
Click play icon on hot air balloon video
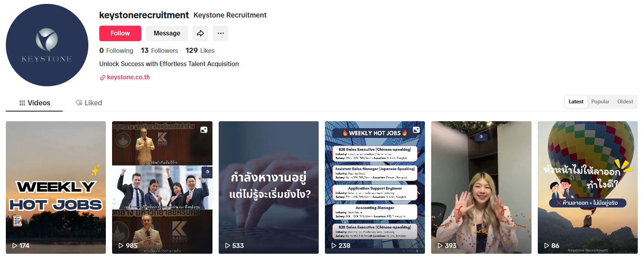pos(547,246)
